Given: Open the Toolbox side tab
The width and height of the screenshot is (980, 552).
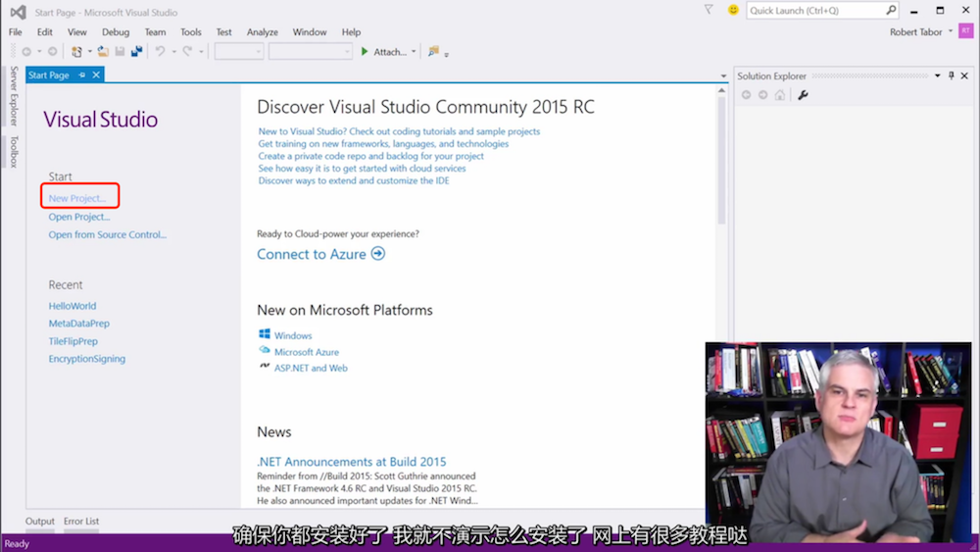Looking at the screenshot, I should [14, 151].
